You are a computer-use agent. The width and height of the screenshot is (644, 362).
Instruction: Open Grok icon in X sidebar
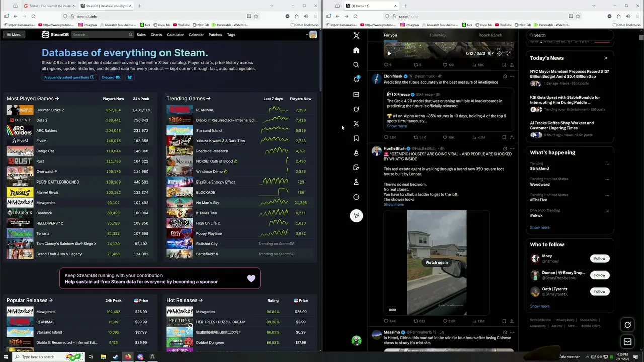tap(356, 109)
